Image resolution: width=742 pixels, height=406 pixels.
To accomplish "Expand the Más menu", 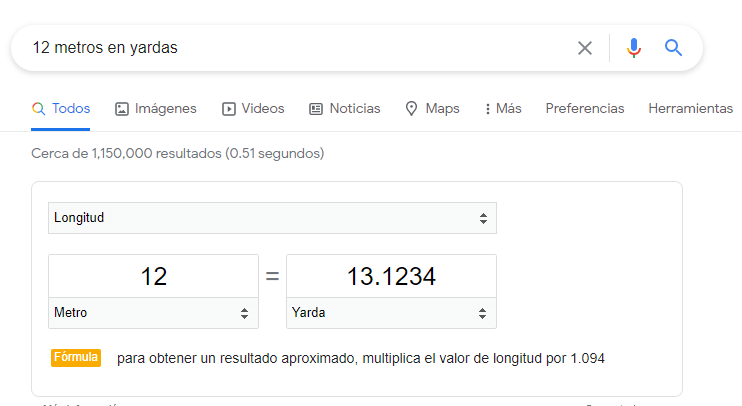I will [x=503, y=109].
